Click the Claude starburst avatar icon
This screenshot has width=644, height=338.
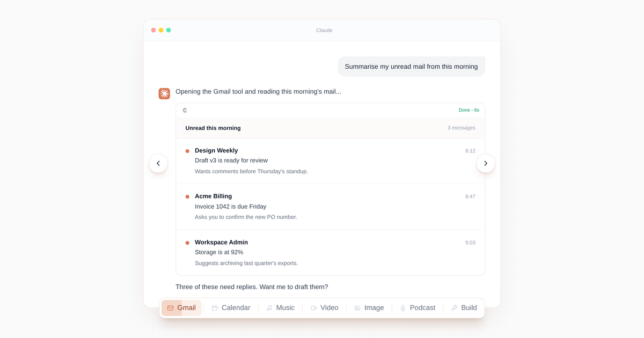pos(164,94)
